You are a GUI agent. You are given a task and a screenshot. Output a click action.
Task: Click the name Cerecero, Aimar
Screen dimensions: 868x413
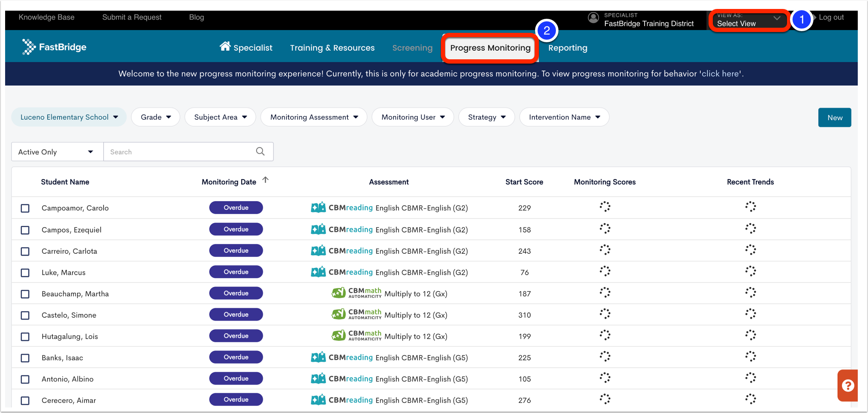pyautogui.click(x=69, y=400)
